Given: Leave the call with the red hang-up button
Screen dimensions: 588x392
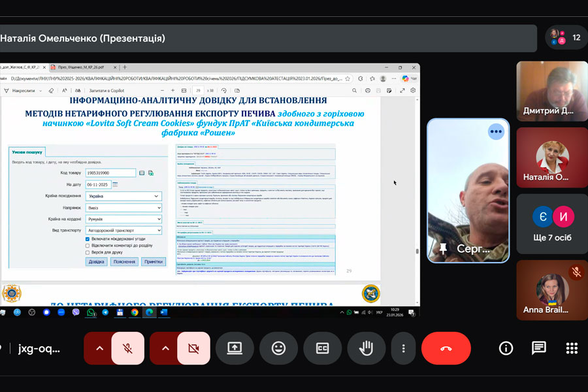Looking at the screenshot, I should [x=446, y=348].
